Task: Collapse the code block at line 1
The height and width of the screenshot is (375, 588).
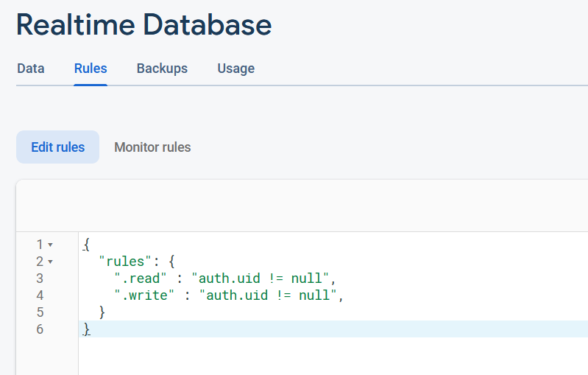Action: click(x=50, y=245)
